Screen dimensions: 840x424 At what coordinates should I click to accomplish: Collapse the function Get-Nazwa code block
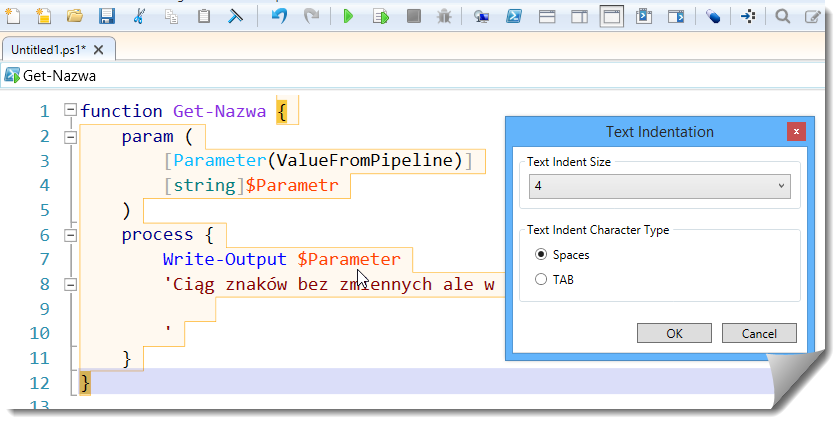coord(69,111)
